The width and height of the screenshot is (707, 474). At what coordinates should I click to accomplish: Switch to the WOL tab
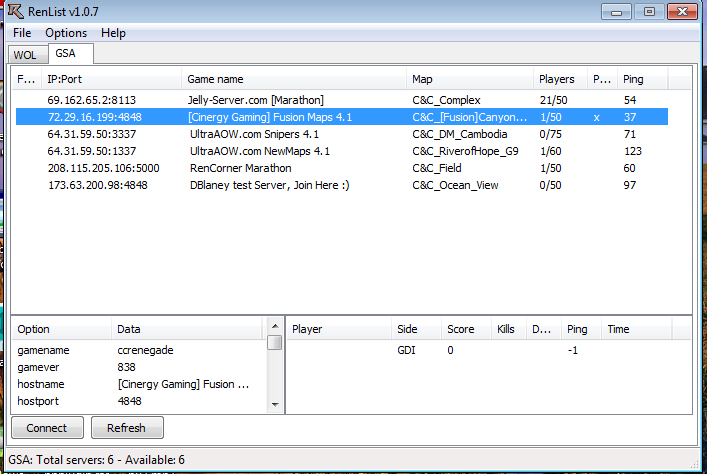tap(24, 54)
